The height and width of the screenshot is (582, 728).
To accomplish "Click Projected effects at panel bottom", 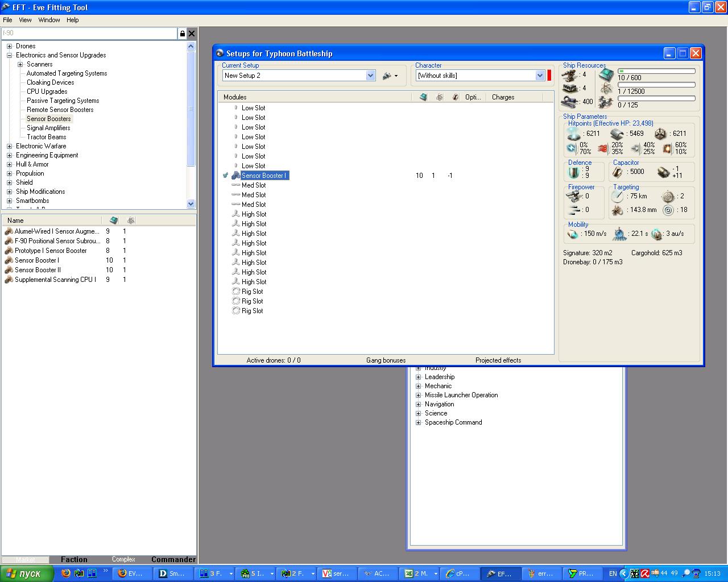I will [498, 360].
